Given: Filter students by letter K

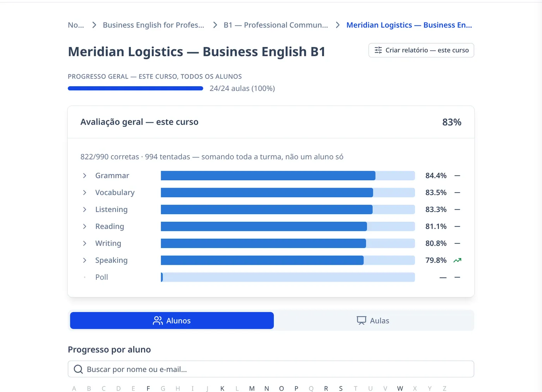Looking at the screenshot, I should [222, 389].
